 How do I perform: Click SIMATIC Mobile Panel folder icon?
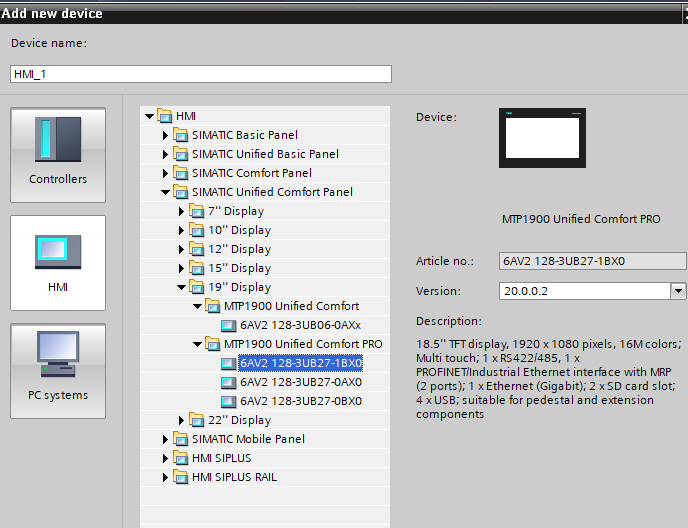tap(180, 439)
